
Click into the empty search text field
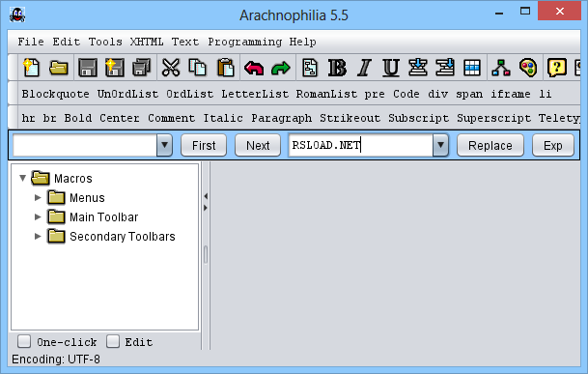click(85, 145)
